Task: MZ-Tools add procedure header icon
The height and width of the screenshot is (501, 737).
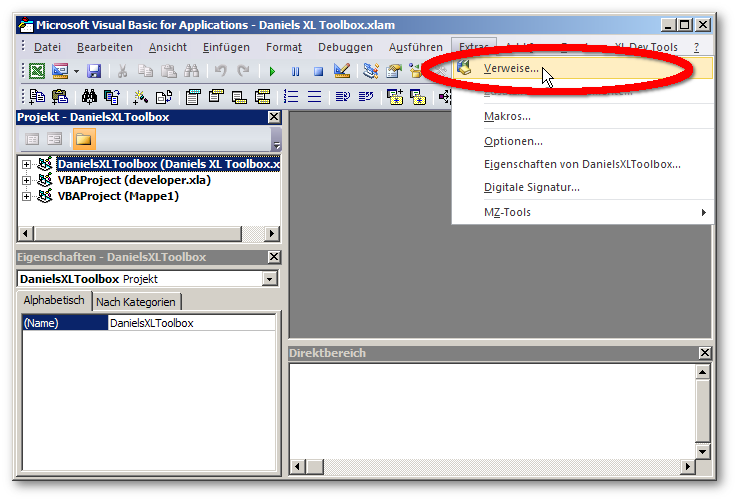Action: pos(216,97)
